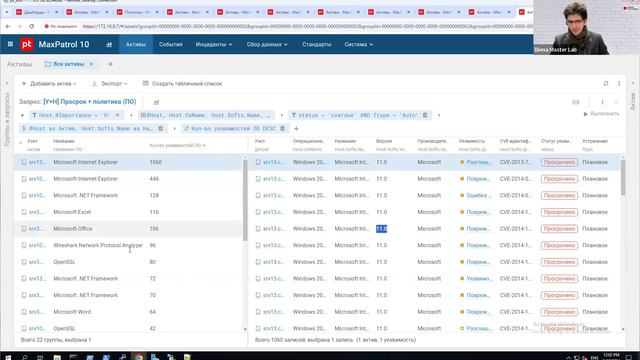
Task: Open the toolbar three-dot menu beside refresh
Action: (619, 83)
